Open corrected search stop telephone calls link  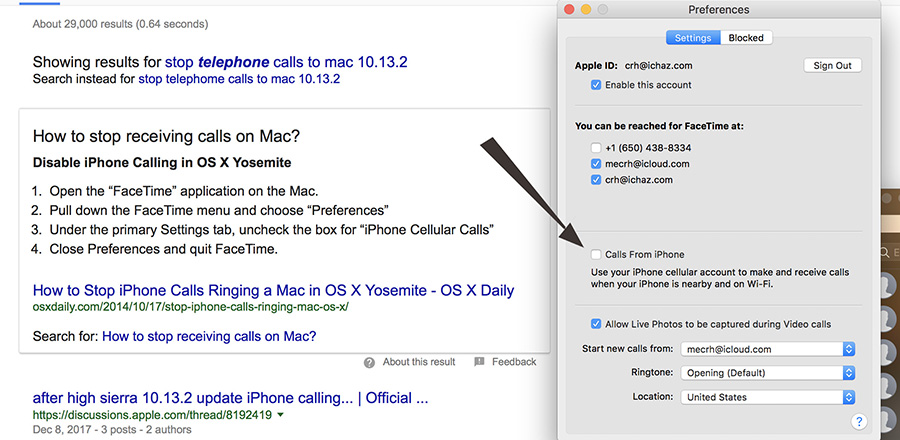pos(286,62)
